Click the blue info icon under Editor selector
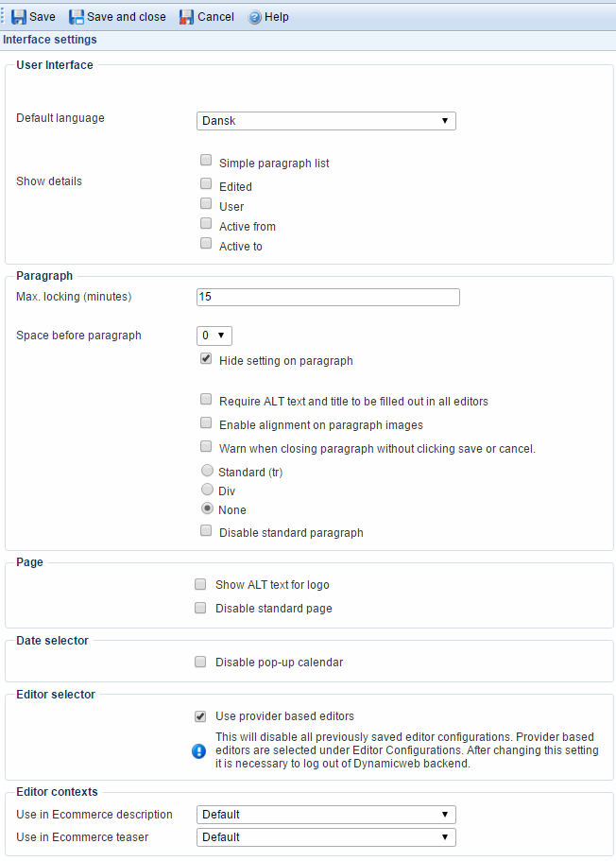Image resolution: width=616 pixels, height=861 pixels. point(199,751)
